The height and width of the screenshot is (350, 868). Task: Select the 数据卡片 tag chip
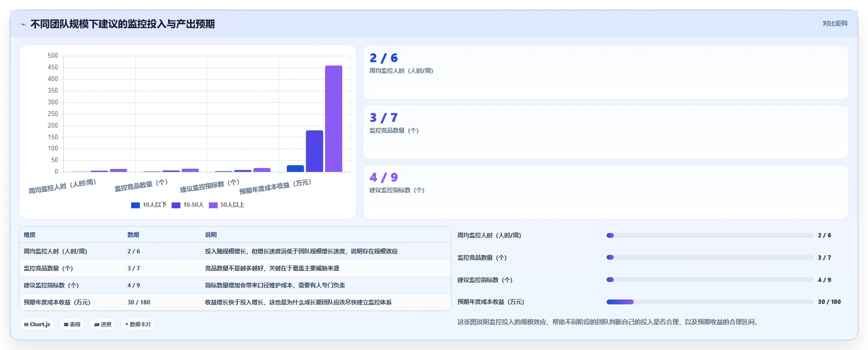(x=138, y=324)
